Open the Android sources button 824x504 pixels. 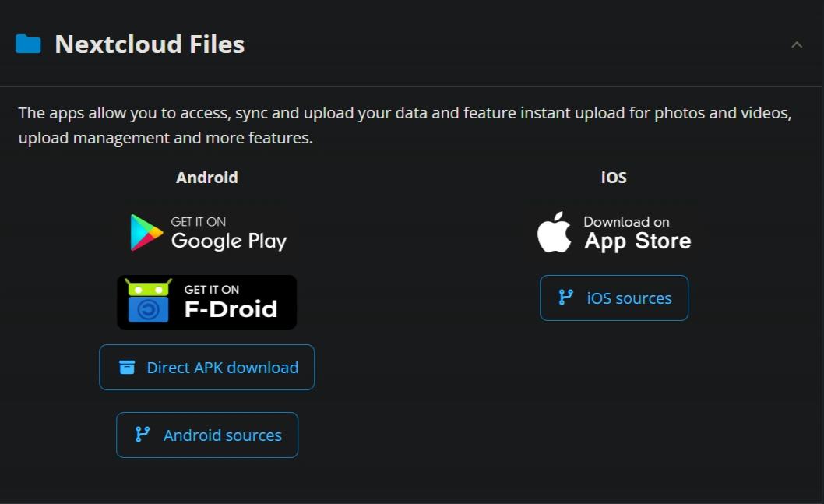pos(207,435)
